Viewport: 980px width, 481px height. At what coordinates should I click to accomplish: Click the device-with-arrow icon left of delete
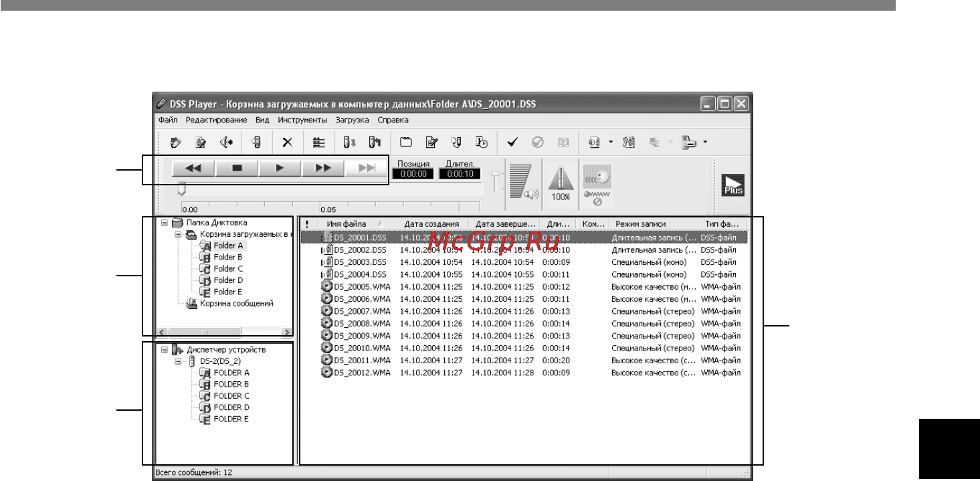[256, 142]
